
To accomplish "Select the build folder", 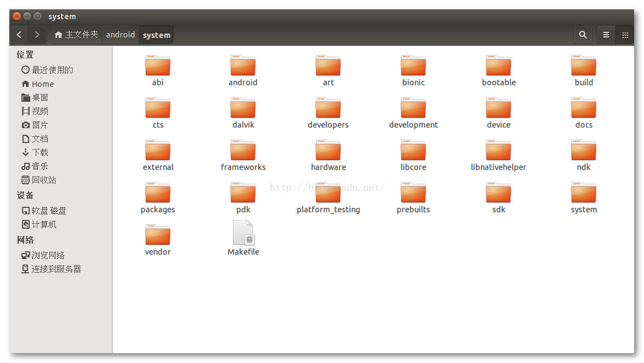I will pos(584,71).
